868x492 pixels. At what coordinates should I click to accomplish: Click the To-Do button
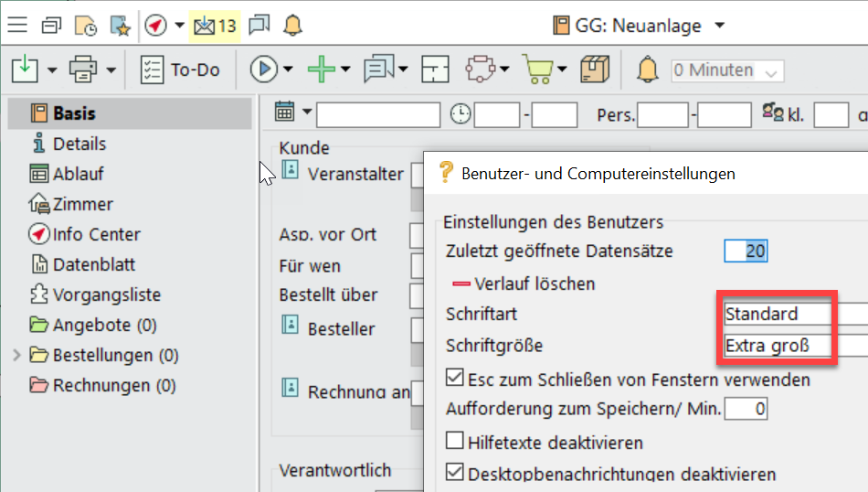pyautogui.click(x=180, y=70)
